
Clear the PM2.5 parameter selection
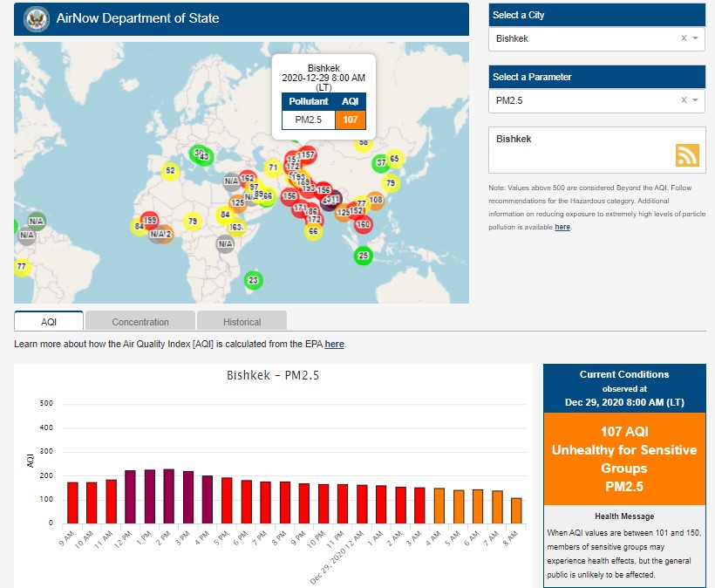(x=684, y=101)
